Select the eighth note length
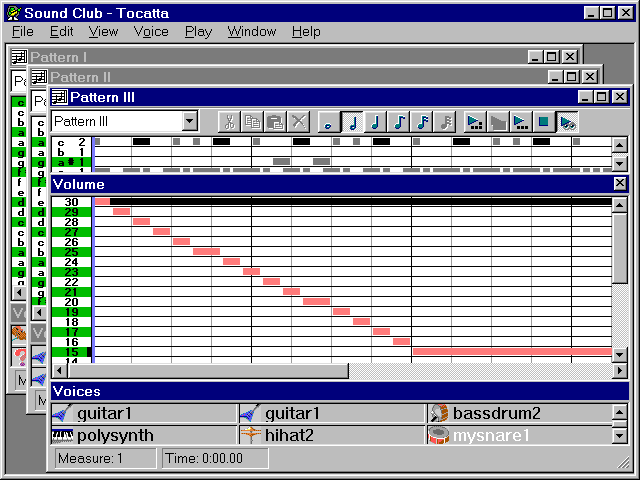 click(x=399, y=122)
